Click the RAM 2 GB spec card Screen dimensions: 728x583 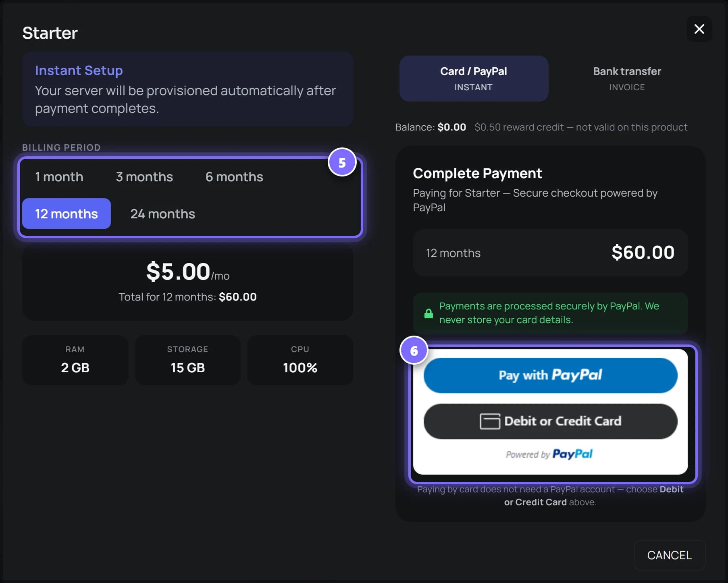tap(75, 360)
